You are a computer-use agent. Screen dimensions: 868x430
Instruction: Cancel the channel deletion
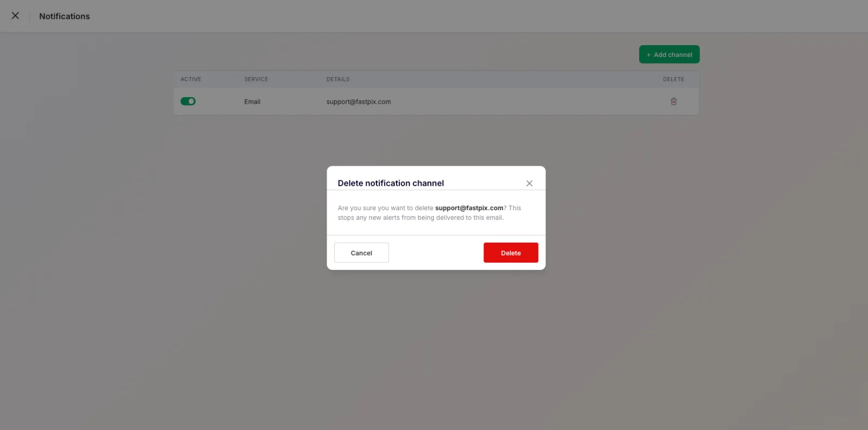point(361,253)
